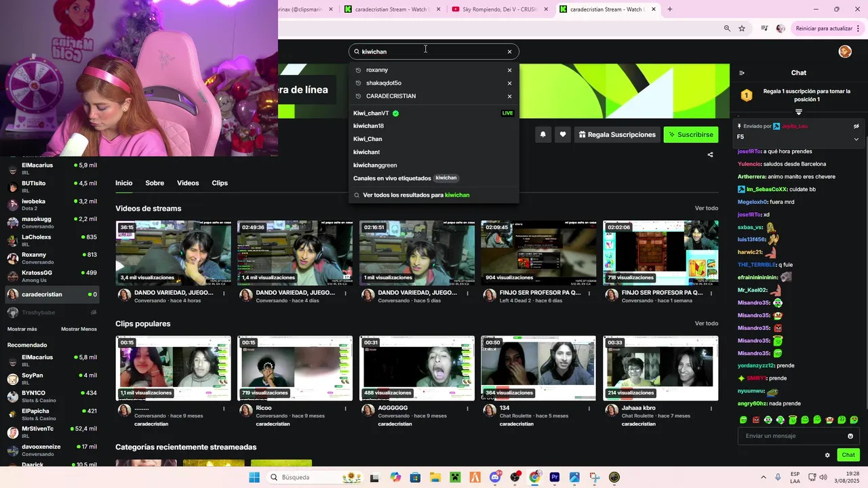Remove roxanny from recent searches
The image size is (868, 488).
tap(509, 70)
